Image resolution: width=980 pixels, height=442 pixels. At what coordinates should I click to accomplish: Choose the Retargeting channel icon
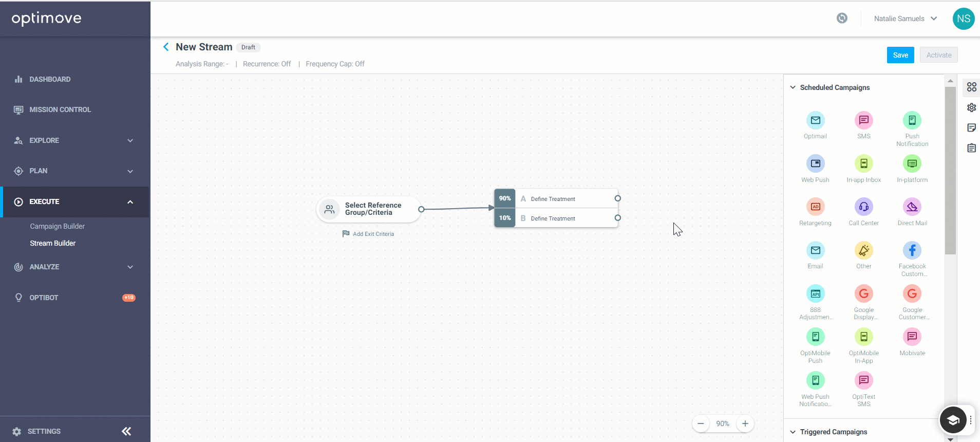pyautogui.click(x=815, y=207)
